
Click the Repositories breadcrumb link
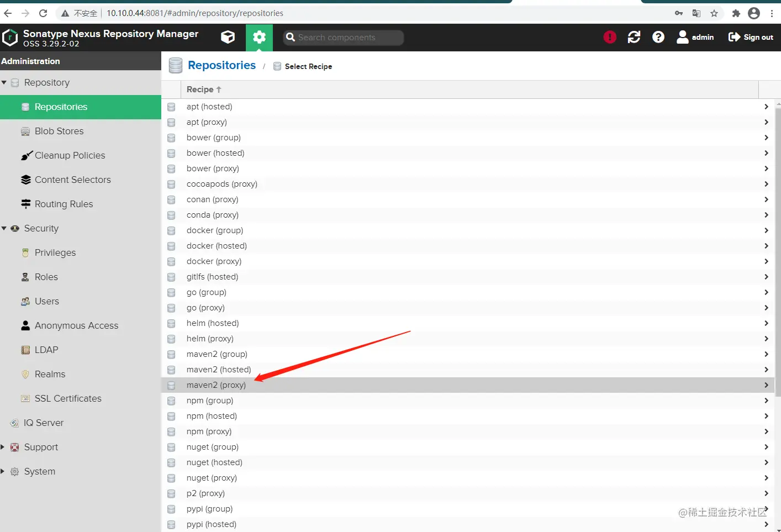(x=221, y=65)
